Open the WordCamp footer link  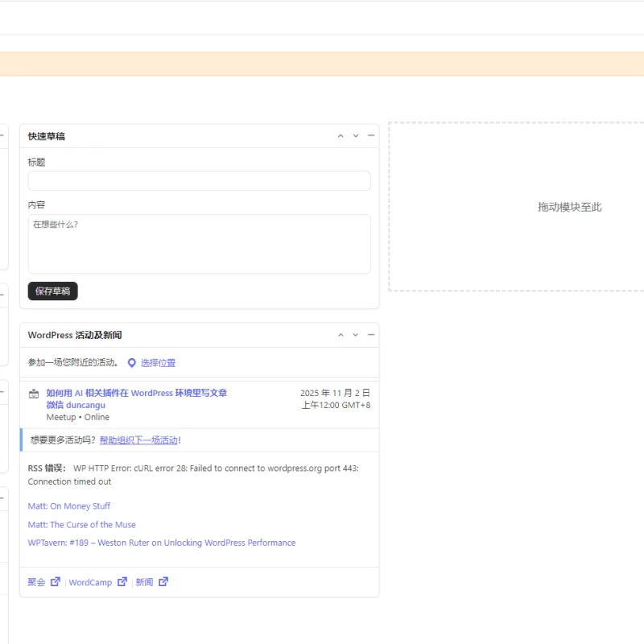[90, 582]
